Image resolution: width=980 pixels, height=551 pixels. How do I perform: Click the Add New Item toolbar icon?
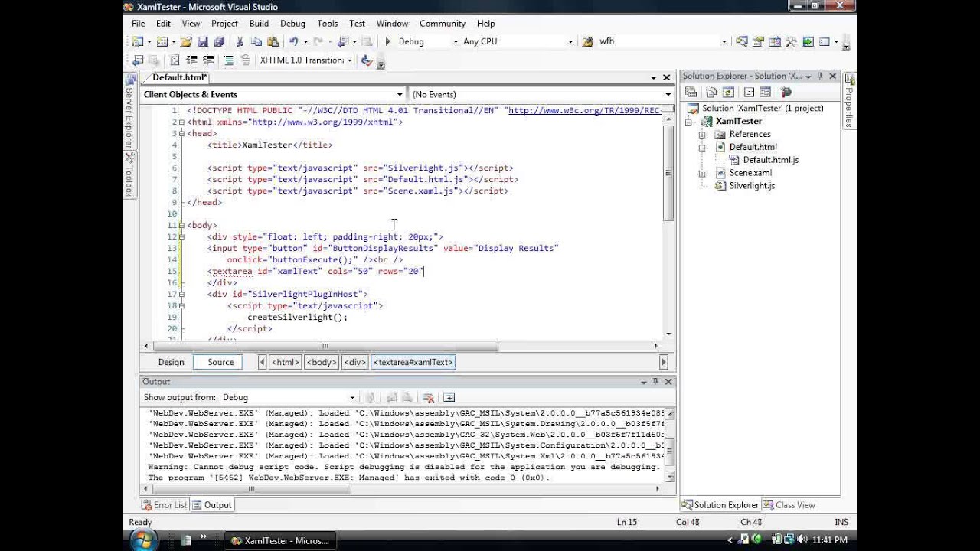pyautogui.click(x=162, y=41)
